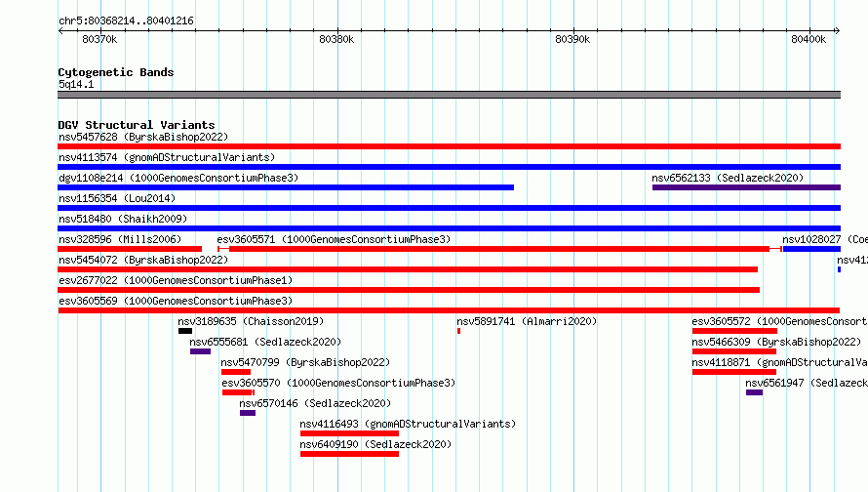Click the 80400k ruler label

pos(809,39)
